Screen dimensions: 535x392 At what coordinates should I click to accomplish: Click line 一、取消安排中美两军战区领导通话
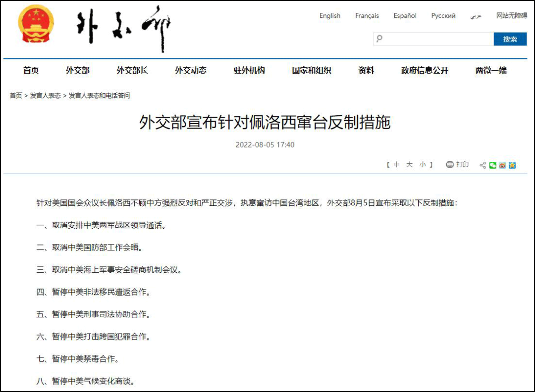101,225
